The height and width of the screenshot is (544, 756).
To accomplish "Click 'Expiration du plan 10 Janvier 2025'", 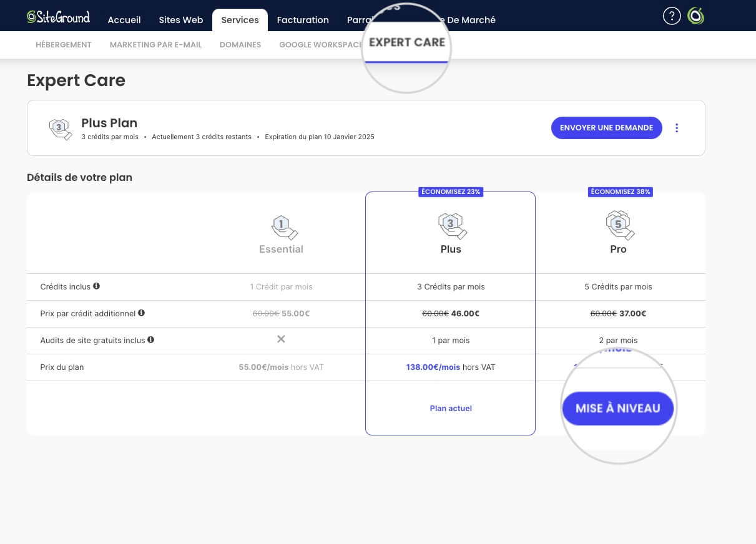I will coord(320,137).
